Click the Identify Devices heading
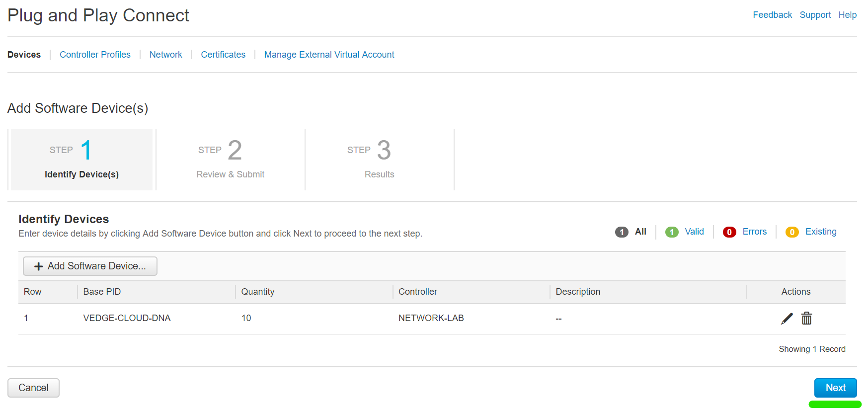Viewport: 868px width, 412px height. (64, 219)
